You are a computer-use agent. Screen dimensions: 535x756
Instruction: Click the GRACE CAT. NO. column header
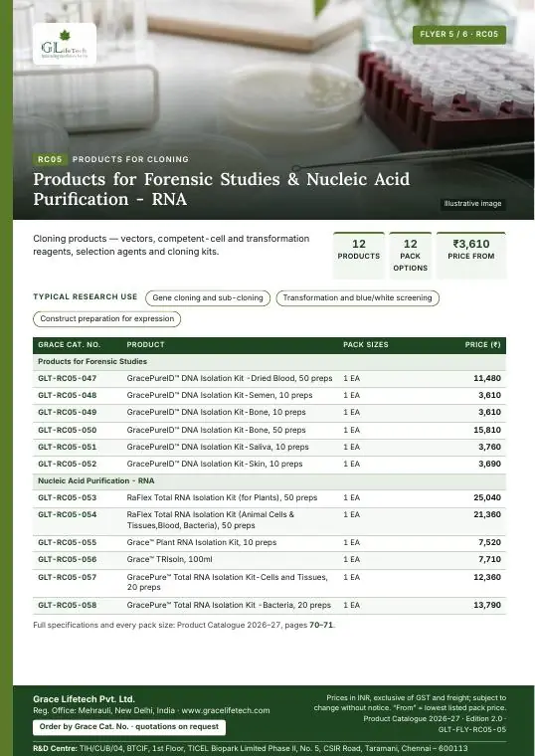[69, 345]
